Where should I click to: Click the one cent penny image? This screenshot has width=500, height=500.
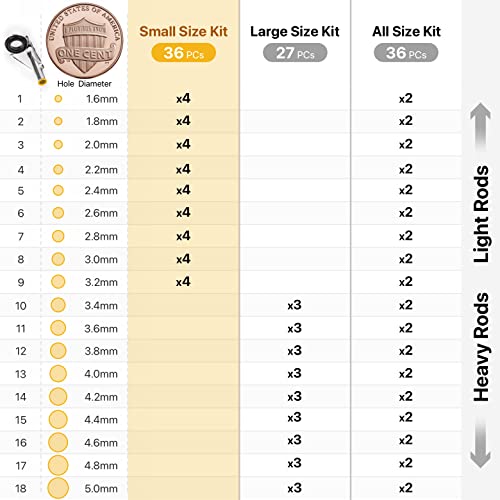pyautogui.click(x=85, y=41)
